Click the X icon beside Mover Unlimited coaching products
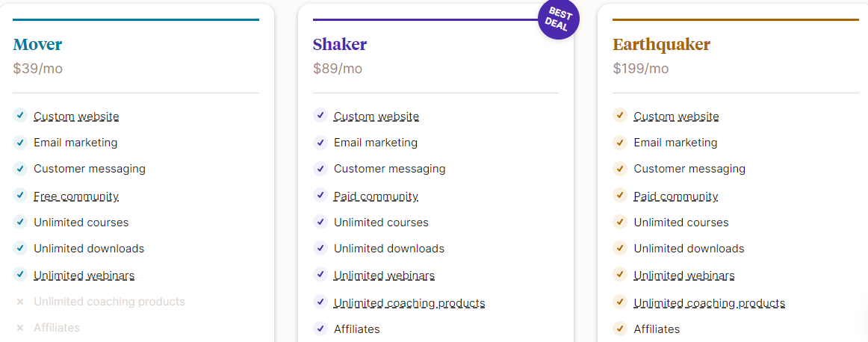Image resolution: width=868 pixels, height=342 pixels. click(x=20, y=302)
